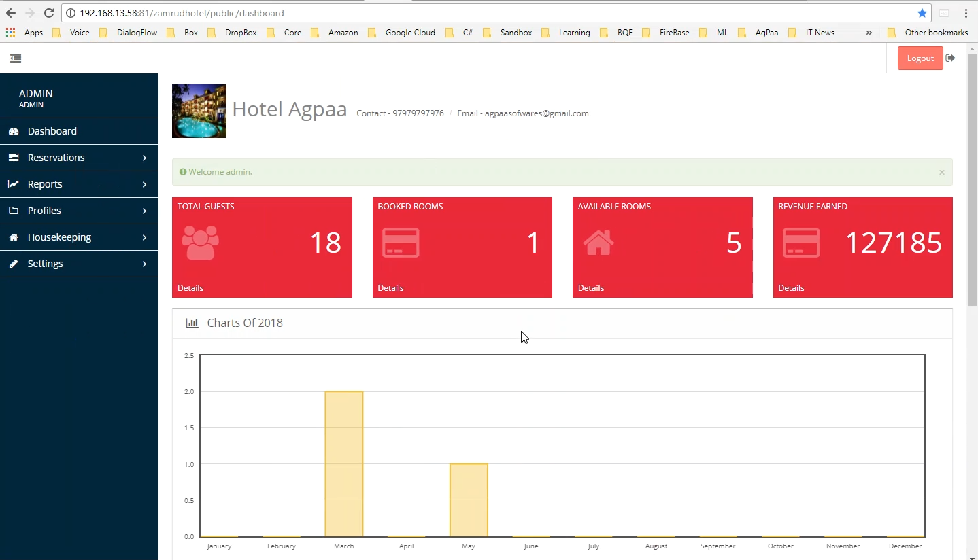Select the Dashboard menu item
Viewport: 978px width, 560px height.
tap(51, 130)
